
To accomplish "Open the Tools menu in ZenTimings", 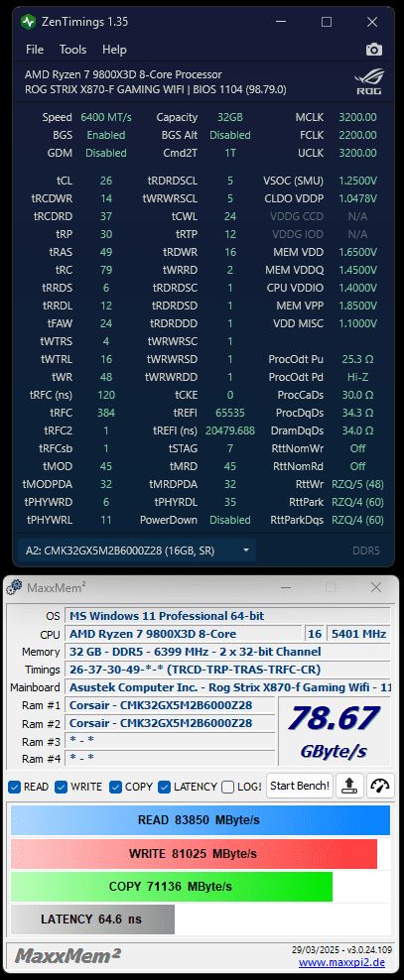I will point(72,50).
